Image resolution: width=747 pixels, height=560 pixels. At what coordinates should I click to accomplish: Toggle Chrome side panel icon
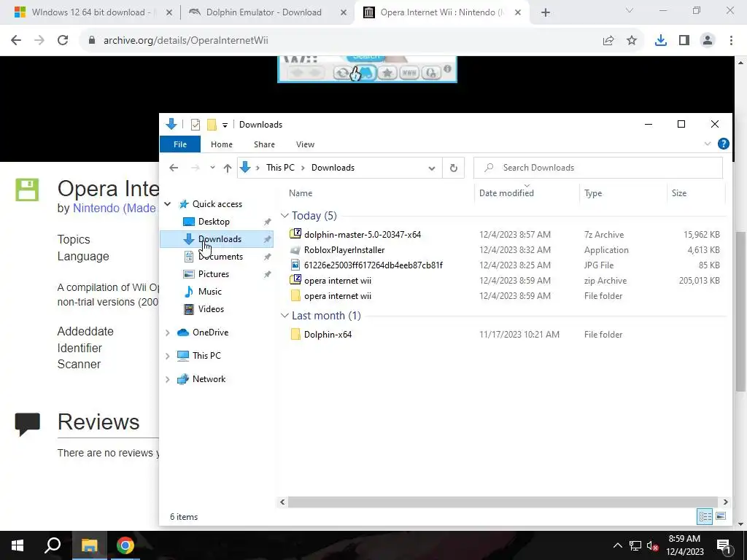(684, 41)
